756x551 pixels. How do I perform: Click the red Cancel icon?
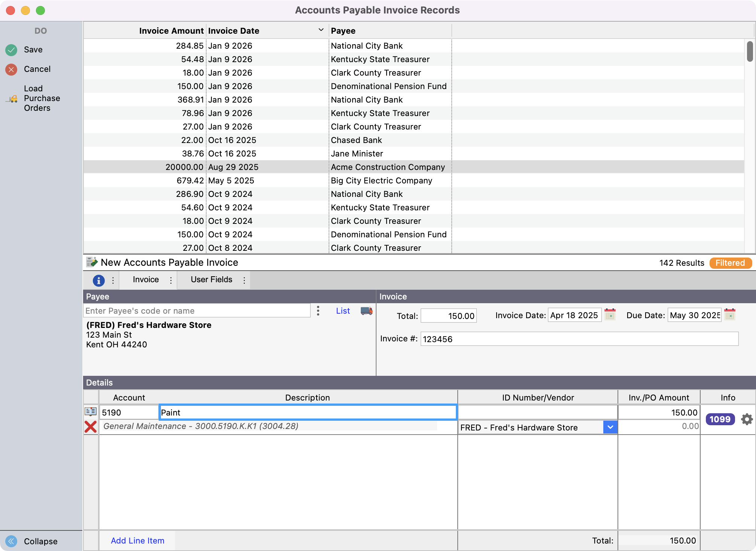point(11,69)
